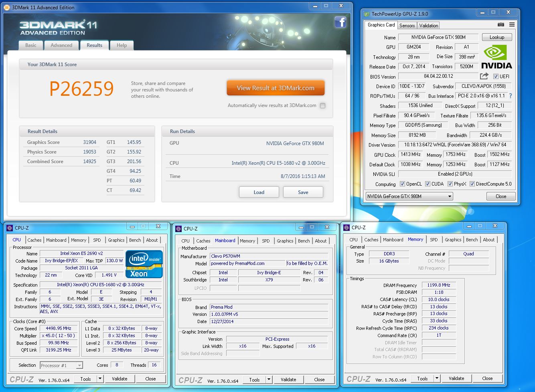
Task: Click the NVIDIA logo in GPU-Z
Action: 496,57
